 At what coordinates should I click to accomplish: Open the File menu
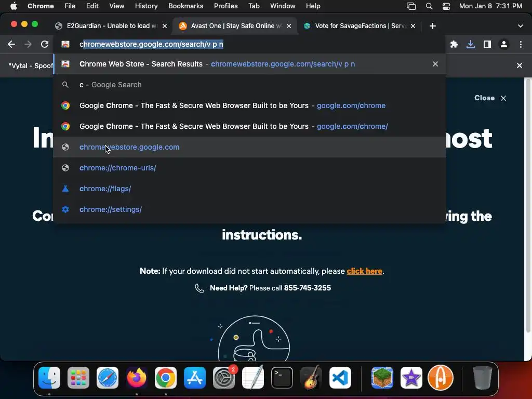pos(70,6)
